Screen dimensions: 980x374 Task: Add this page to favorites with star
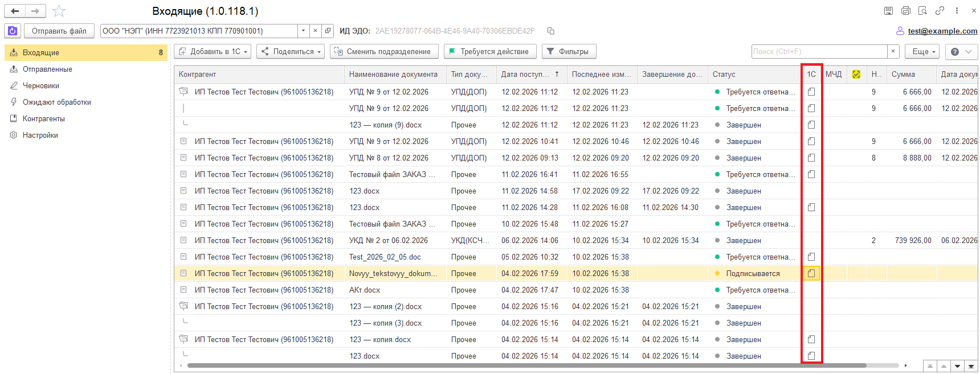(x=59, y=11)
